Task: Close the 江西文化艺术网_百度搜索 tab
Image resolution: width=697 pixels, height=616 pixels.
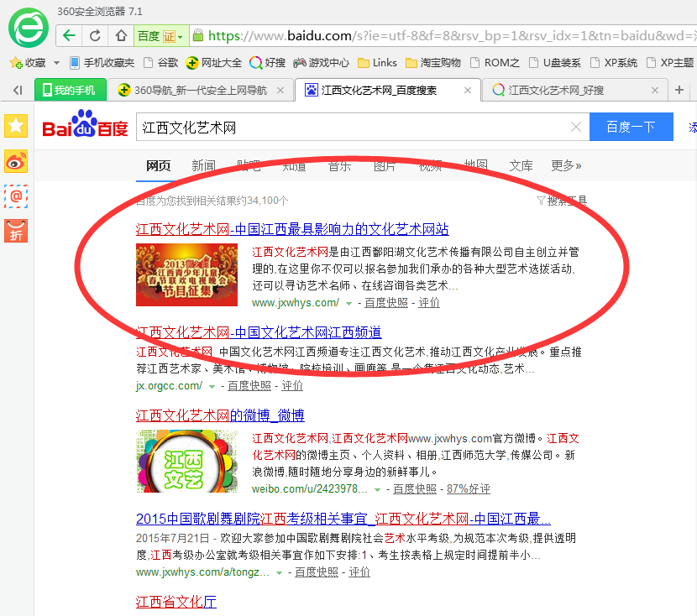Action: [468, 90]
